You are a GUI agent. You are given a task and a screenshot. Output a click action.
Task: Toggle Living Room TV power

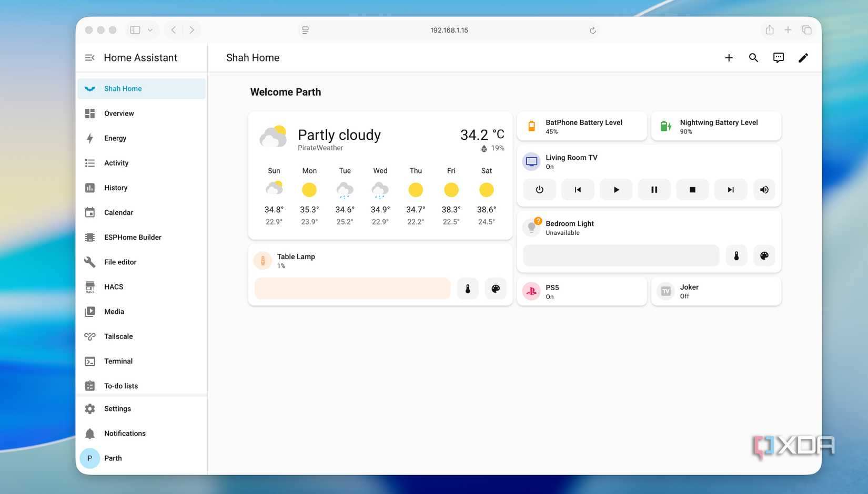coord(539,189)
